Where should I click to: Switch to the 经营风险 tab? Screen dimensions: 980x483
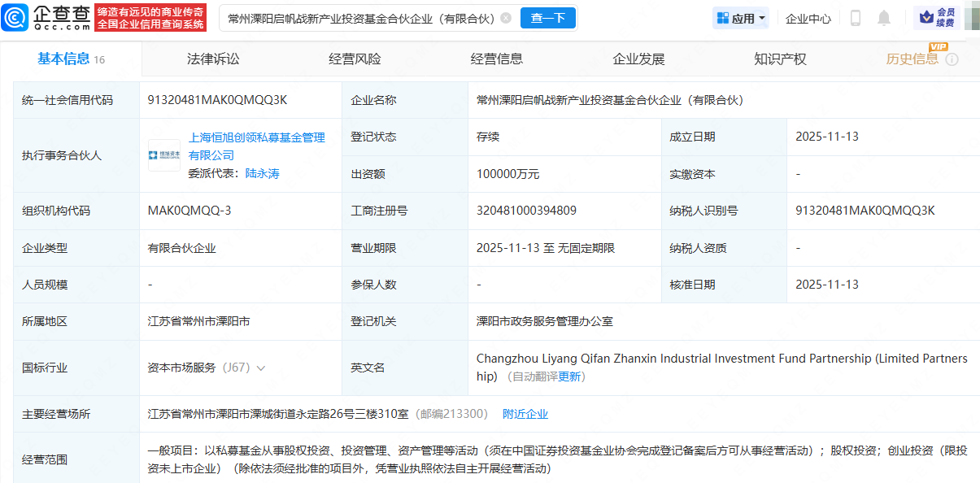pos(355,59)
